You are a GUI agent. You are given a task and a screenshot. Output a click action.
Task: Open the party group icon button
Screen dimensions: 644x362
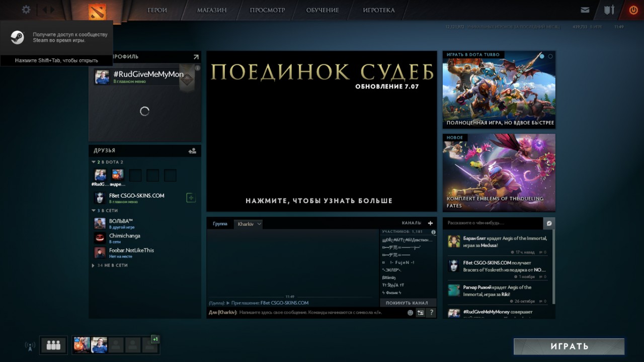click(x=53, y=345)
